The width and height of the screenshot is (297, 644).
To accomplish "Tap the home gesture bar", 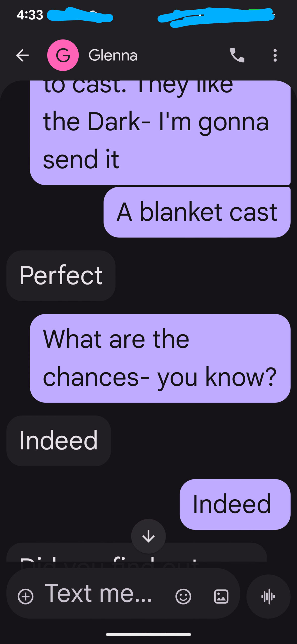I will 148,634.
